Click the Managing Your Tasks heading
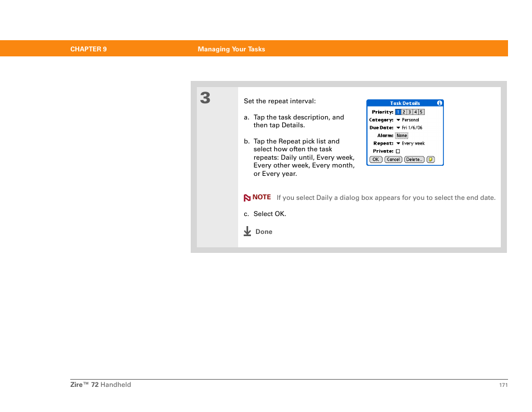The width and height of the screenshot is (532, 412). [x=231, y=49]
